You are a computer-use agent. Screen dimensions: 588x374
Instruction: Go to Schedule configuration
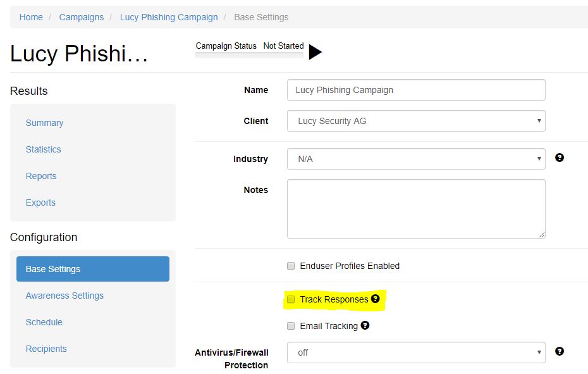click(x=44, y=322)
